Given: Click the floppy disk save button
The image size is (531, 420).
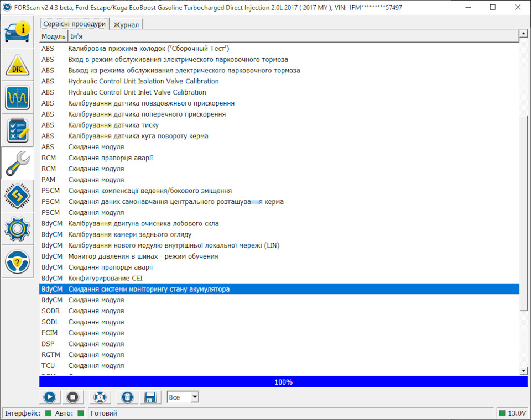Looking at the screenshot, I should [x=150, y=397].
